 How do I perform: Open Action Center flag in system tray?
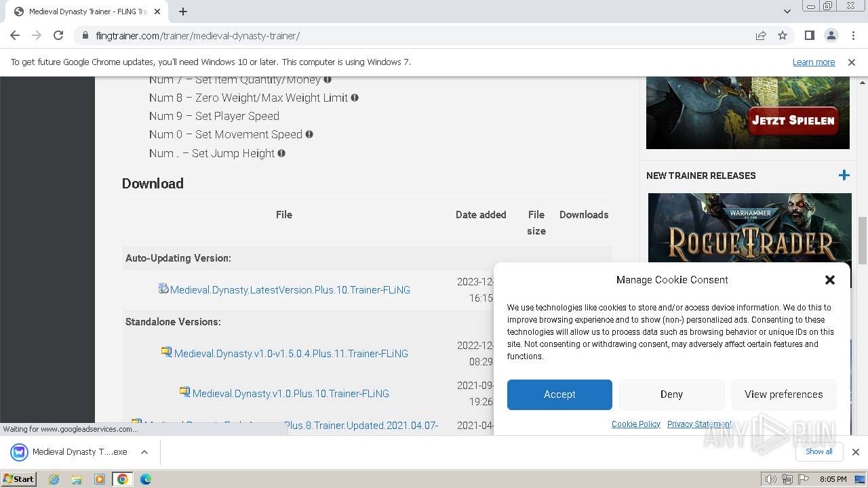point(804,479)
